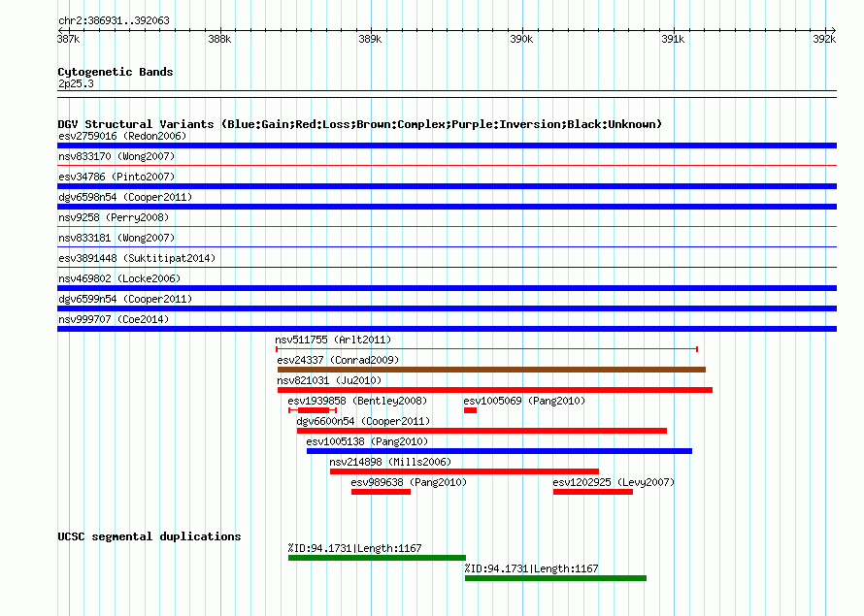Click UCSC segmental duplications track title
Viewport: 864px width, 616px height.
150,536
